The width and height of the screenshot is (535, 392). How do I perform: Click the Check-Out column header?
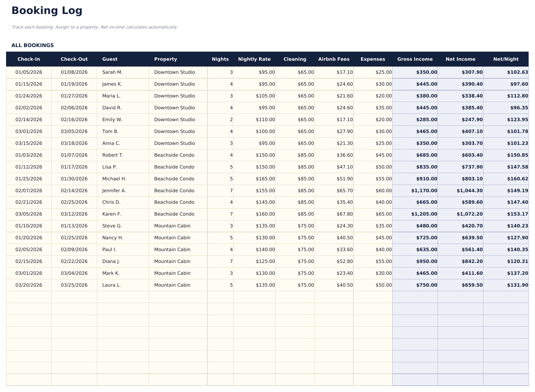[x=74, y=59]
